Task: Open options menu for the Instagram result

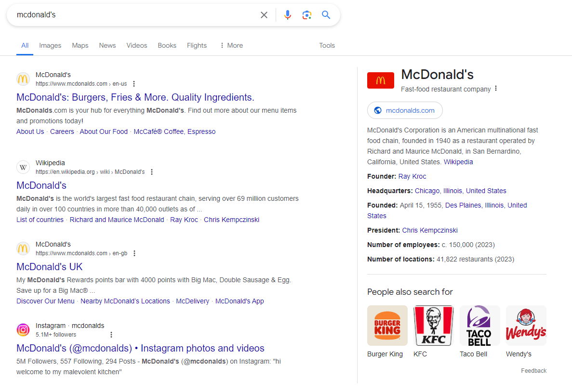Action: [111, 335]
